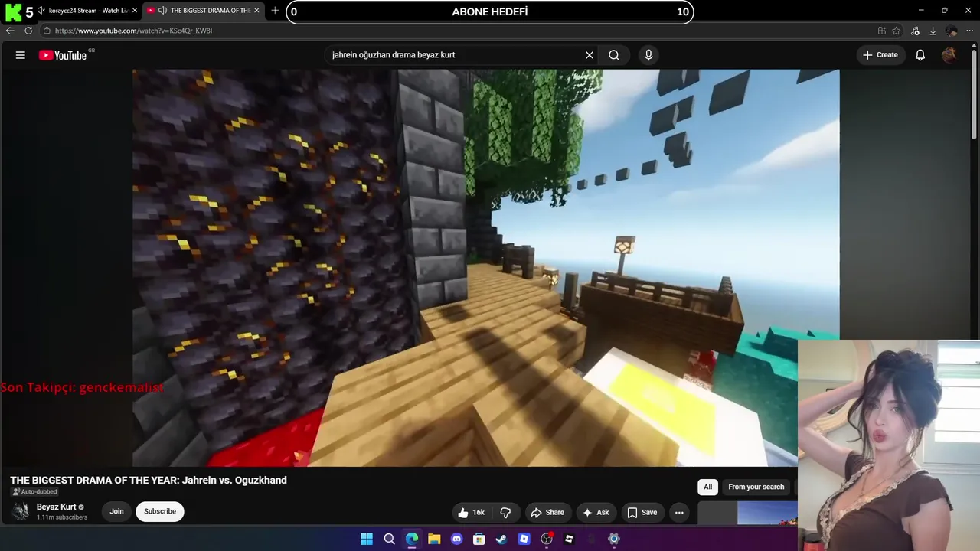The width and height of the screenshot is (980, 551).
Task: Open the browser profile avatar
Action: tap(952, 31)
